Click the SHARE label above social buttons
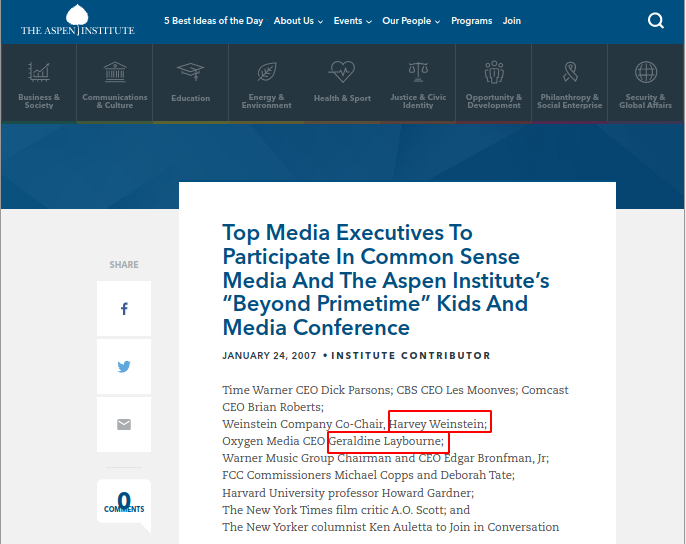Screen dimensions: 686x544 pos(124,265)
